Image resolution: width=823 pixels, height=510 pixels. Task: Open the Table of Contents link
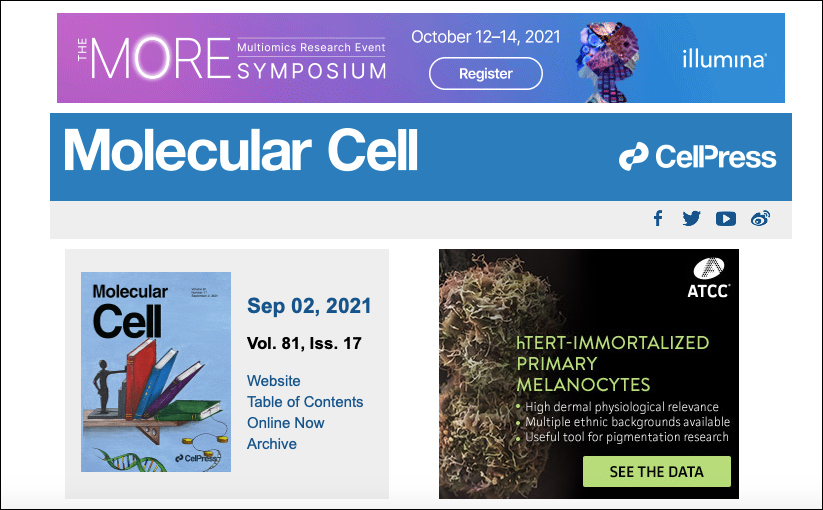point(305,401)
